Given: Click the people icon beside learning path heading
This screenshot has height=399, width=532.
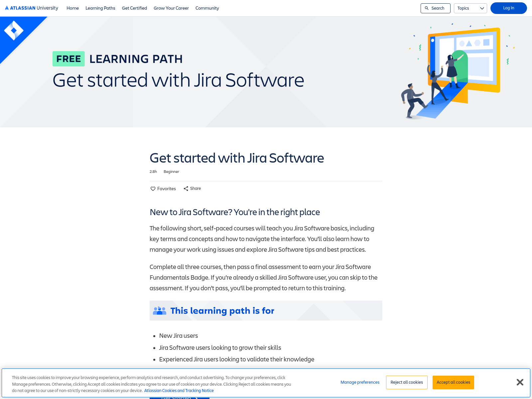Looking at the screenshot, I should tap(160, 311).
